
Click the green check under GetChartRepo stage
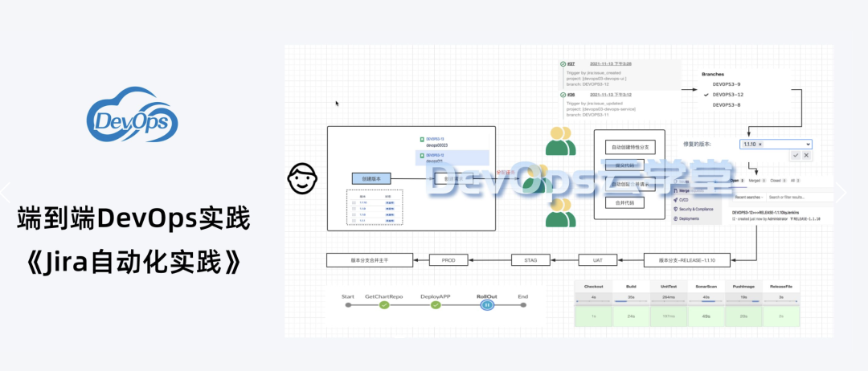(384, 304)
